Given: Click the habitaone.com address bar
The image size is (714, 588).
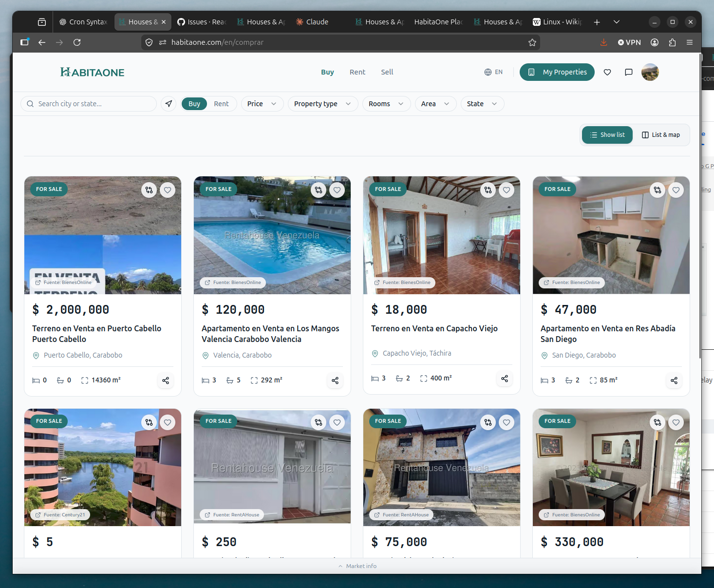Looking at the screenshot, I should (341, 42).
